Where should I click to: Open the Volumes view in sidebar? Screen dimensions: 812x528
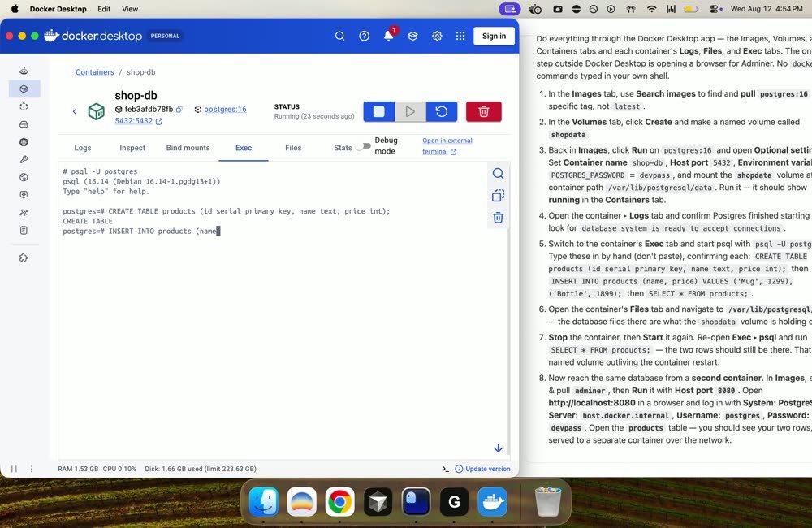coord(24,124)
